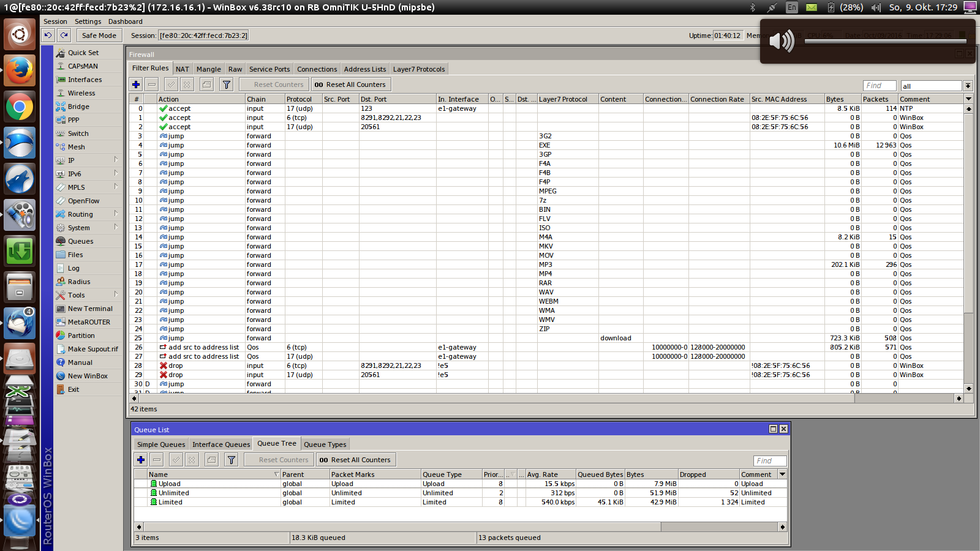
Task: Open Queue List column selector dropdown
Action: click(x=782, y=474)
